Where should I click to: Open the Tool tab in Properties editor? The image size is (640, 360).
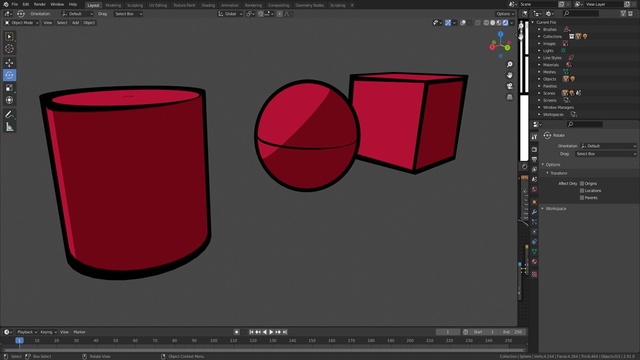534,137
